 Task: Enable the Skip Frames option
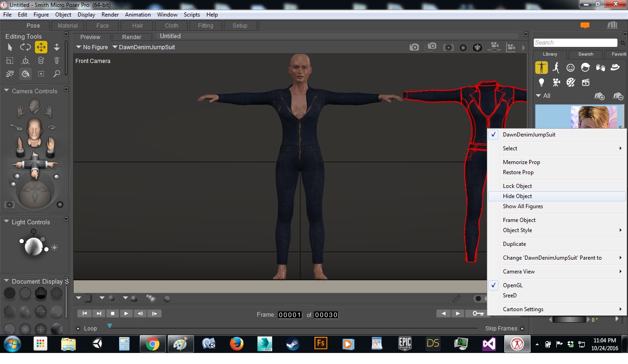point(522,329)
